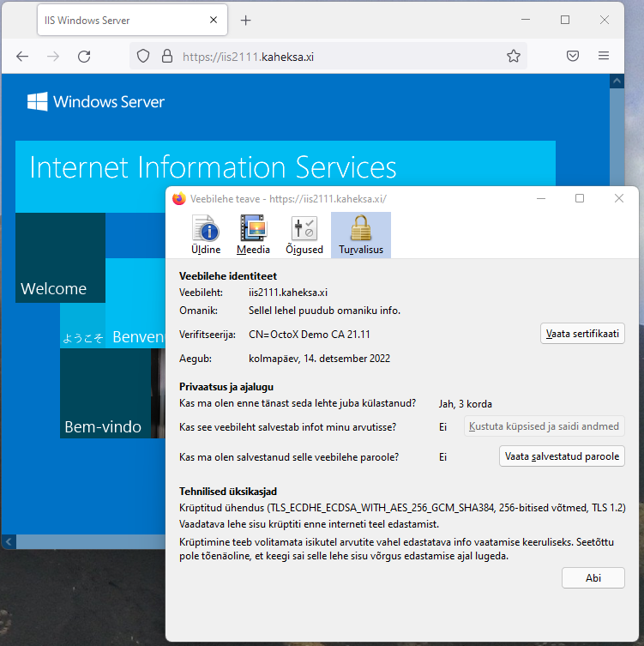Open Vaata salvestatud paroole
644x646 pixels.
coord(562,456)
